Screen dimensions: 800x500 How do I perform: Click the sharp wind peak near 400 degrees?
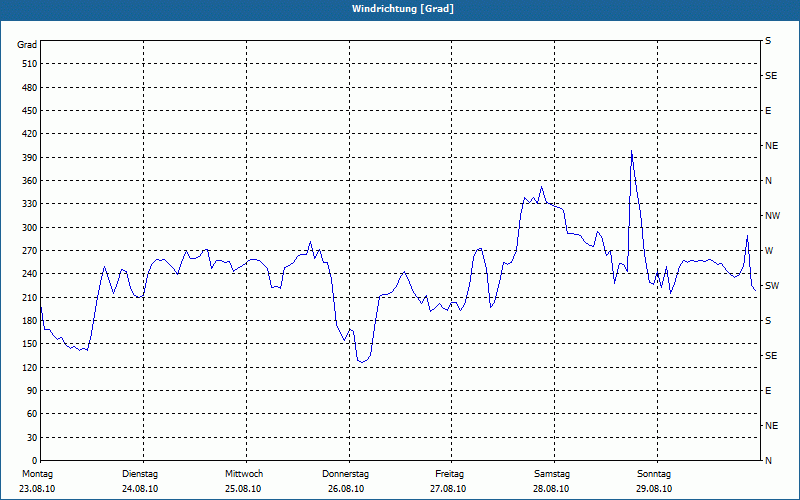pyautogui.click(x=632, y=151)
